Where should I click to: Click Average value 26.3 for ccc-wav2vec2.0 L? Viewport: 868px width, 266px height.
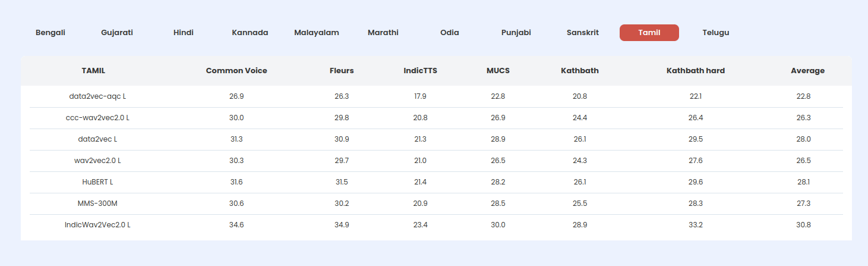tap(804, 118)
